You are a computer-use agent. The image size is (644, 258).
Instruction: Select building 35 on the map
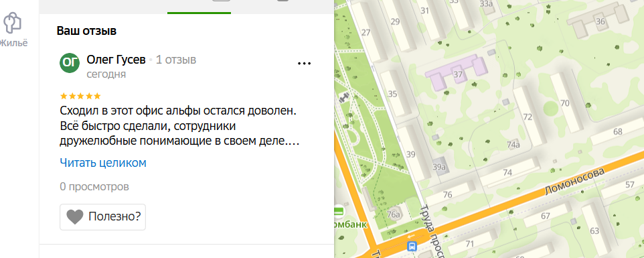[393, 94]
